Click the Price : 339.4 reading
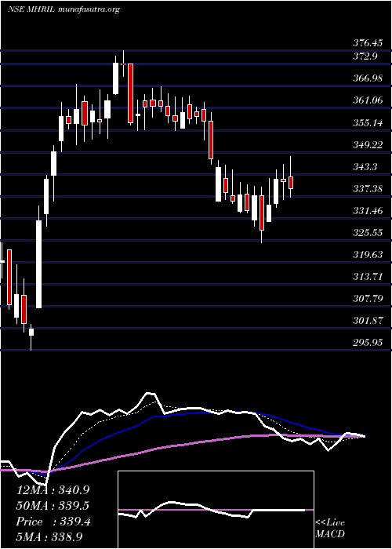The width and height of the screenshot is (392, 549). (x=53, y=522)
